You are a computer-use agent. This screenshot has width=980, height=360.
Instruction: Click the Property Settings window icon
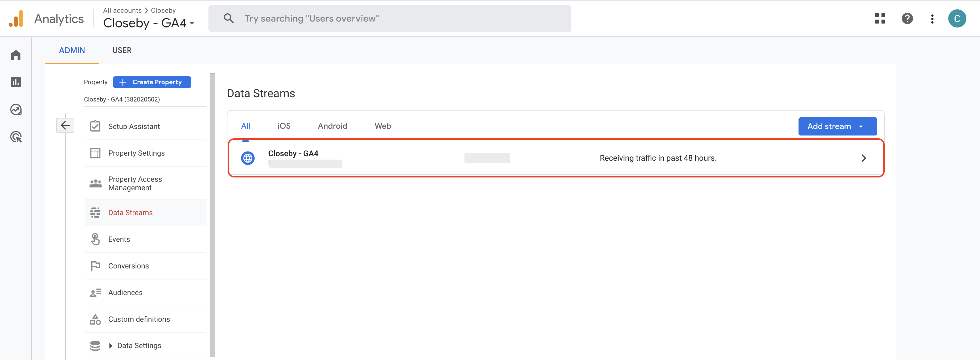[x=95, y=153]
